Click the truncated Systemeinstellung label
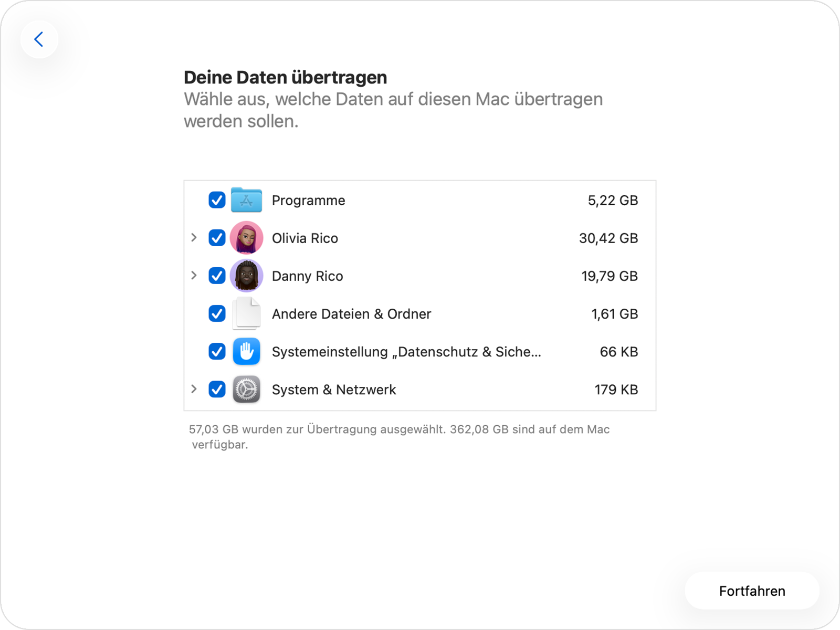This screenshot has width=840, height=630. 407,352
